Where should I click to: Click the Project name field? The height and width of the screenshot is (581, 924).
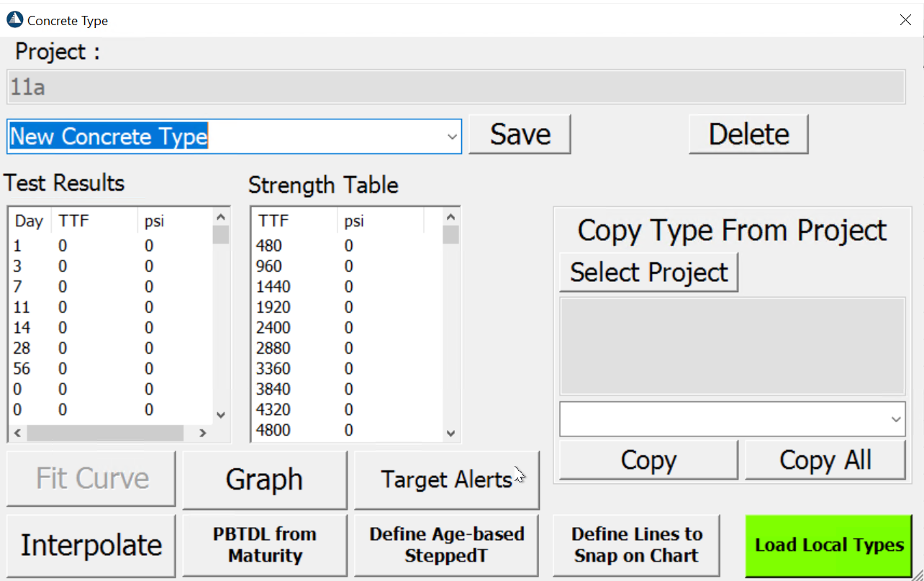[x=456, y=88]
